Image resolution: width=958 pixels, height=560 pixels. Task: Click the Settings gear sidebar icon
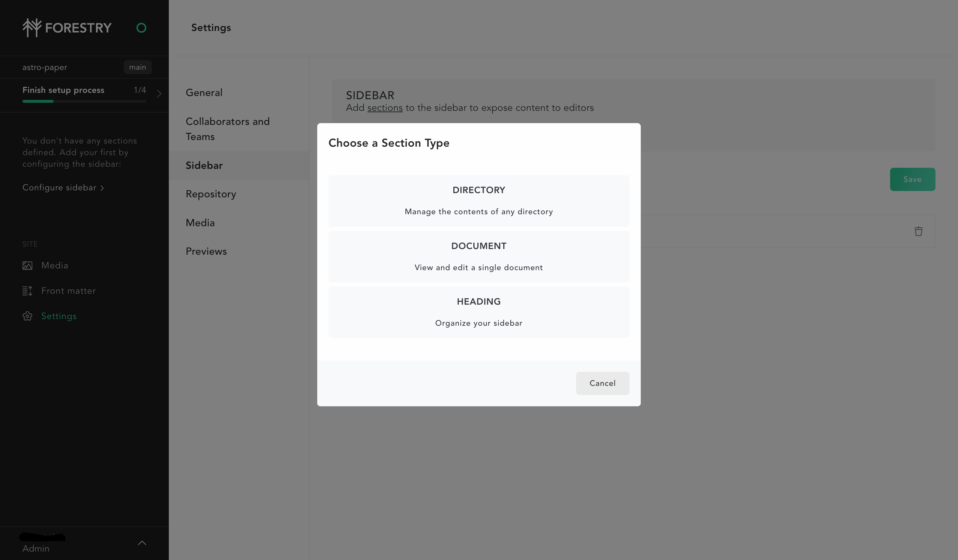pyautogui.click(x=27, y=316)
